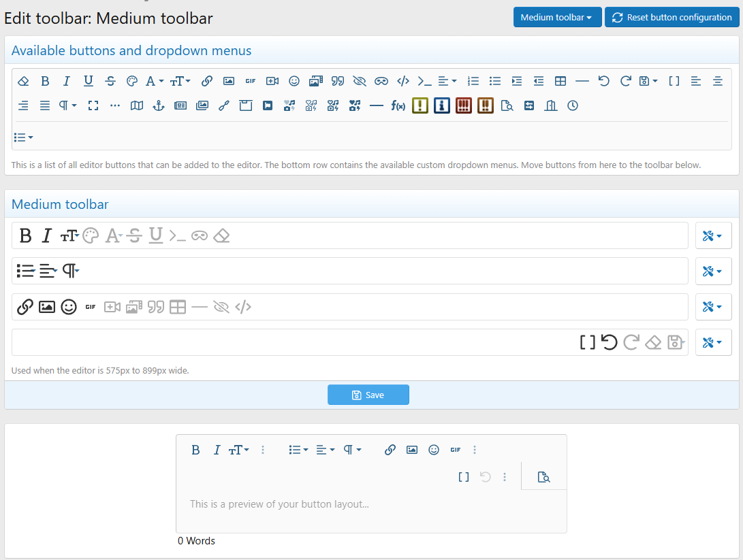
Task: Click the clock icon in Available buttons
Action: tap(573, 105)
